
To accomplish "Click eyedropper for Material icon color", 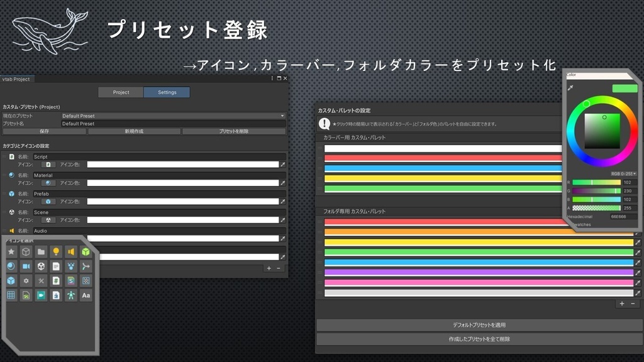I will click(282, 183).
